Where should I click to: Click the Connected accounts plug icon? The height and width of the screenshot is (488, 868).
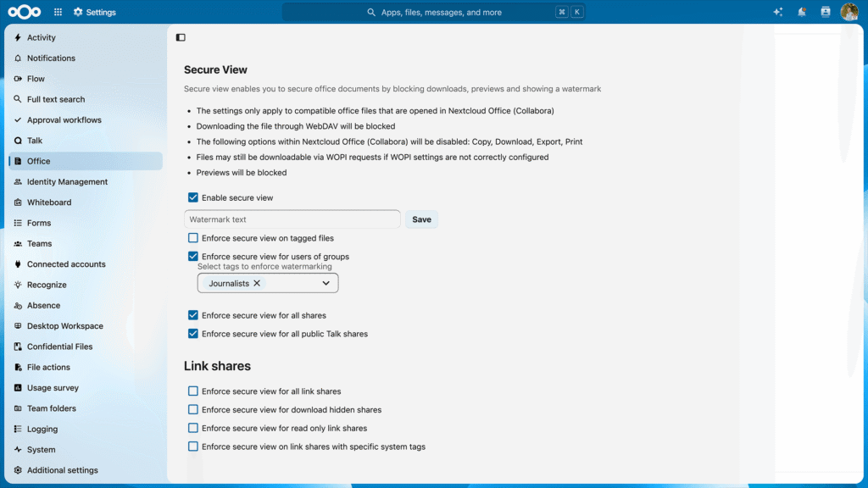pos(18,264)
